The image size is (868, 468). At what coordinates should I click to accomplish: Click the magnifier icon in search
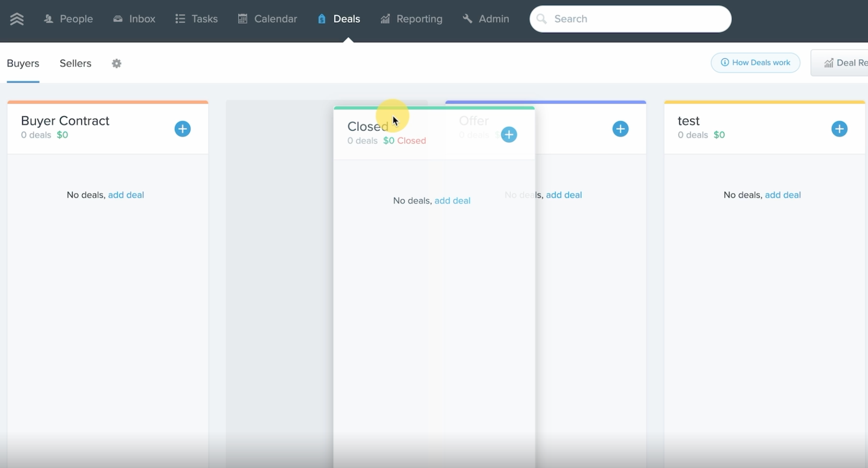(541, 19)
